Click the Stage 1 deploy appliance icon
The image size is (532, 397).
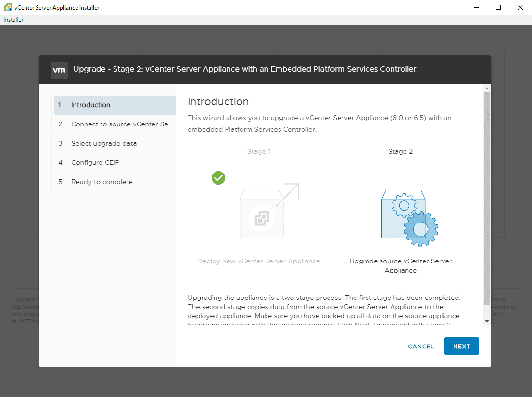click(269, 211)
